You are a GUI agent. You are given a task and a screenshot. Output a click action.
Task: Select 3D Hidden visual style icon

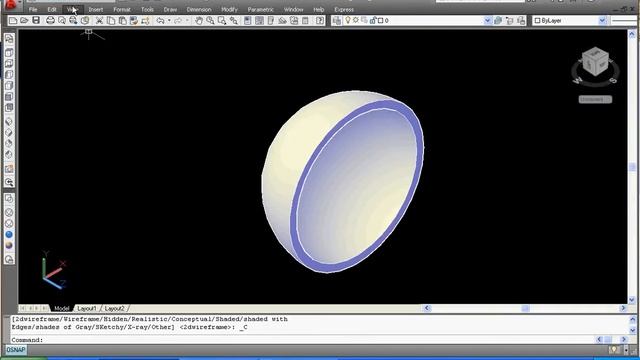9,223
